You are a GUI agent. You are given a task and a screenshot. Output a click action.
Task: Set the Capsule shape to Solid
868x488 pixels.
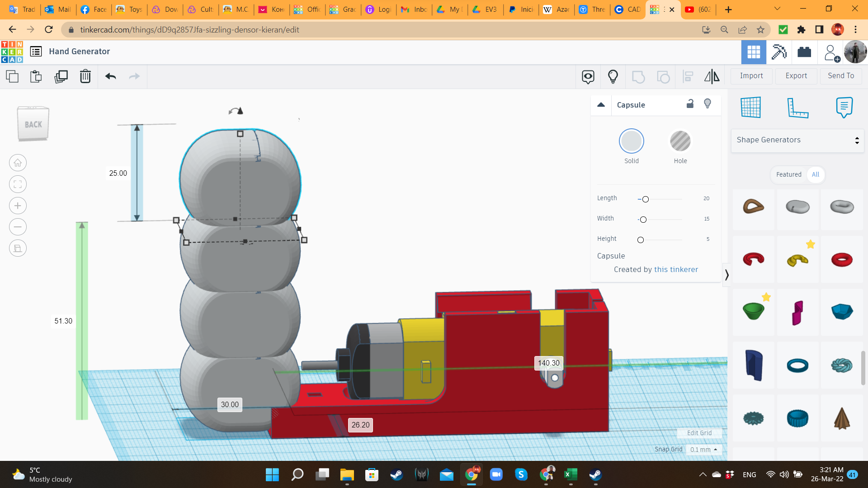click(631, 141)
